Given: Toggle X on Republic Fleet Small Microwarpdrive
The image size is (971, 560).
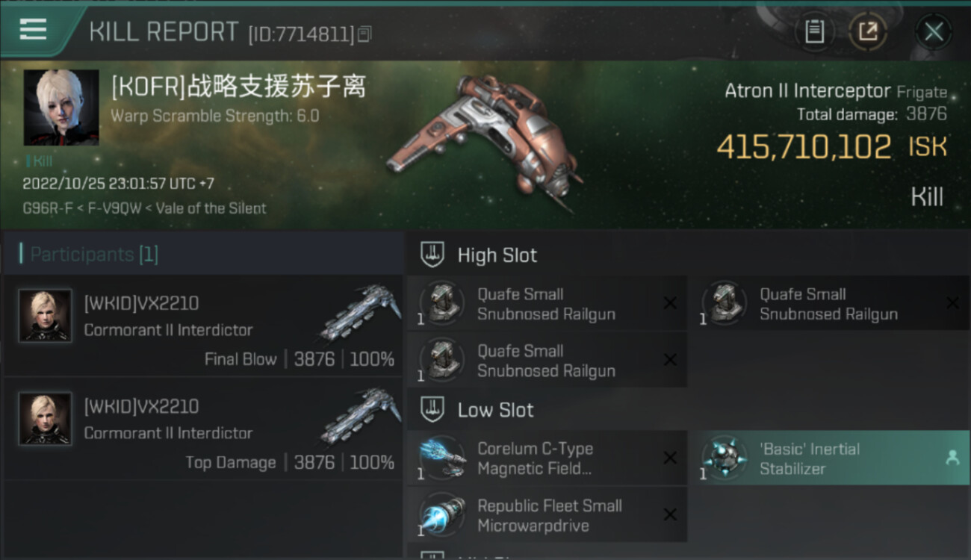Looking at the screenshot, I should (x=670, y=514).
